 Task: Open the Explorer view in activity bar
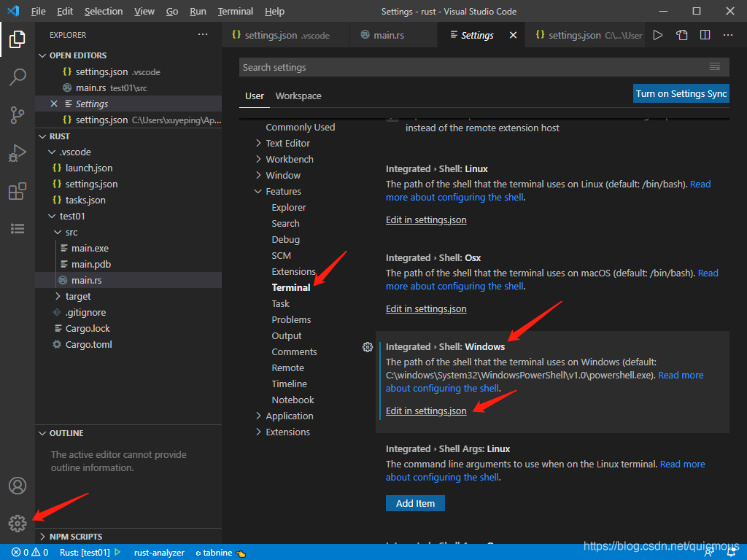click(x=18, y=39)
